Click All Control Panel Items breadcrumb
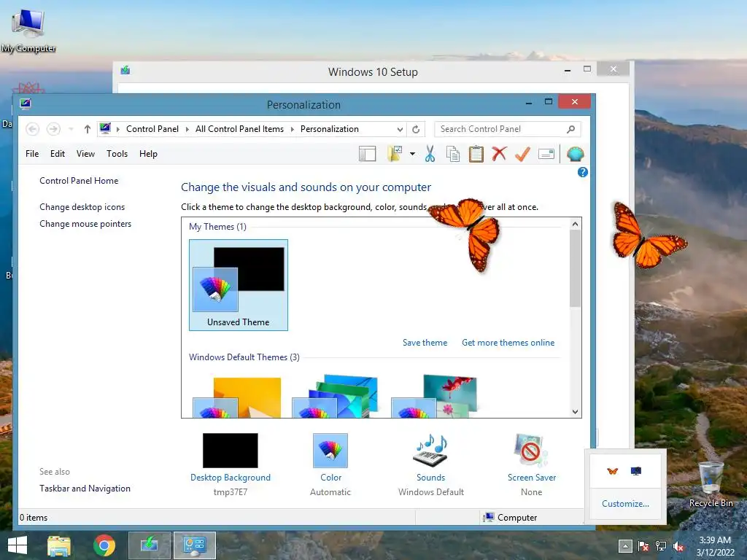747x560 pixels. [x=239, y=129]
